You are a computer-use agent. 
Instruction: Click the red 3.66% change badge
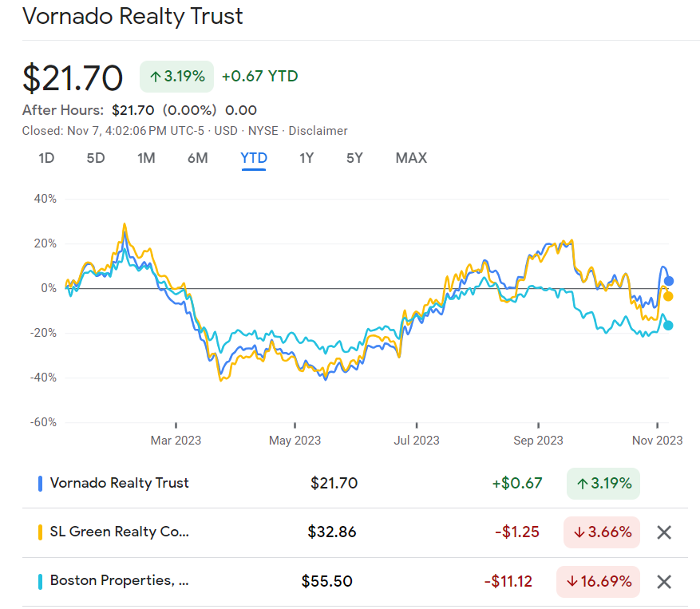(x=602, y=532)
